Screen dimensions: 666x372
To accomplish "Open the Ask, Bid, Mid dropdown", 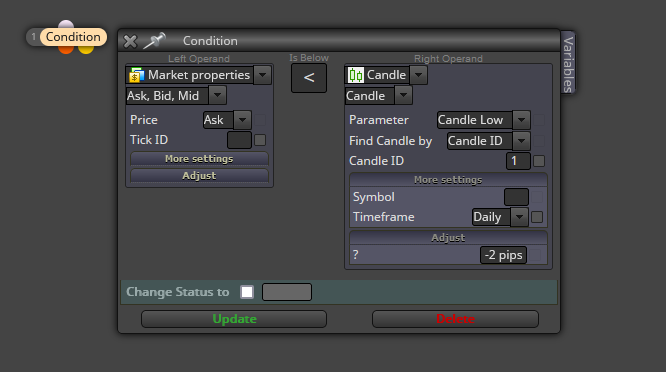I will coord(217,96).
